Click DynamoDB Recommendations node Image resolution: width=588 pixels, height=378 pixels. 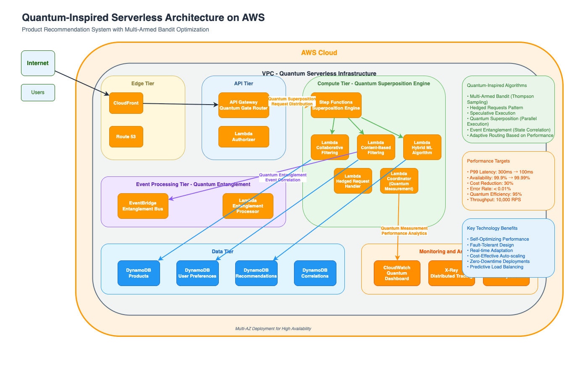tap(256, 273)
